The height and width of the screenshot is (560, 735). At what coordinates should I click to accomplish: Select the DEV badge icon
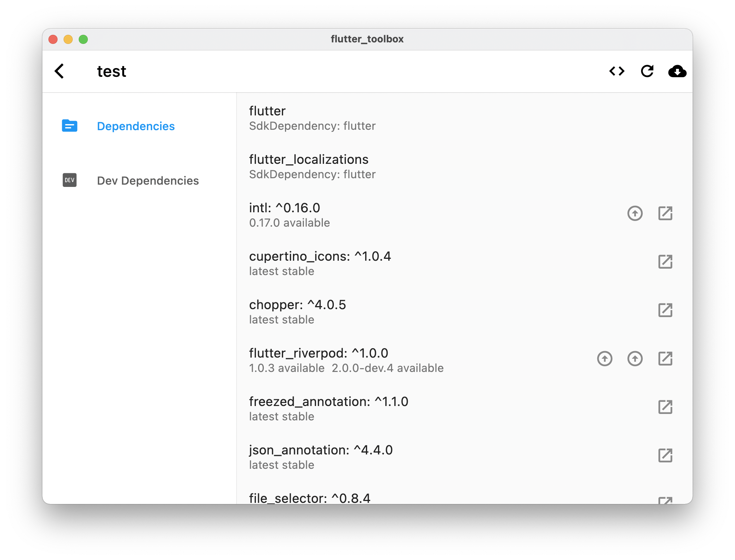point(70,180)
